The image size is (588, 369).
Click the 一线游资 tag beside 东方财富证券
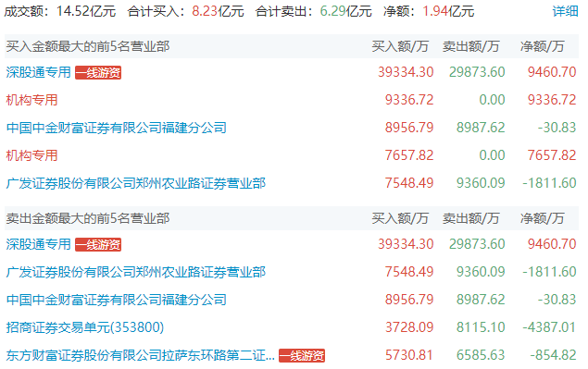coord(302,355)
